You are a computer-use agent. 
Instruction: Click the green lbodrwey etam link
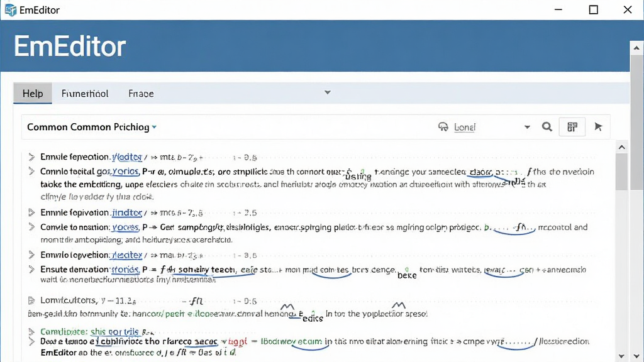tap(291, 341)
